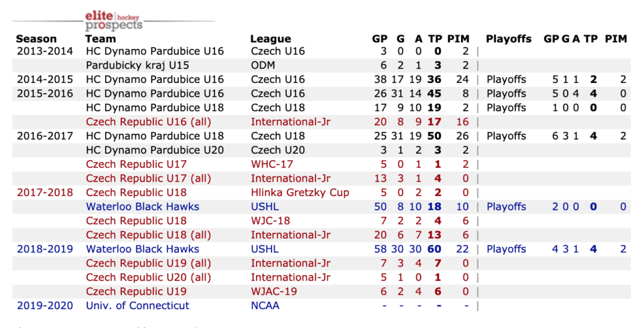The width and height of the screenshot is (644, 328).
Task: Click the Elite Prospects hockey logo
Action: (x=114, y=21)
